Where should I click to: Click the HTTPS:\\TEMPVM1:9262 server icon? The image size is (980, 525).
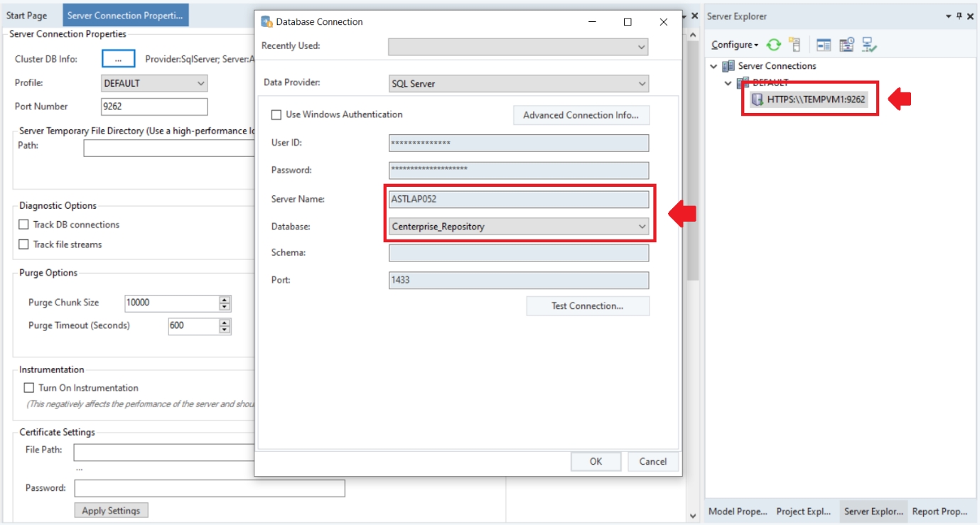(x=758, y=99)
